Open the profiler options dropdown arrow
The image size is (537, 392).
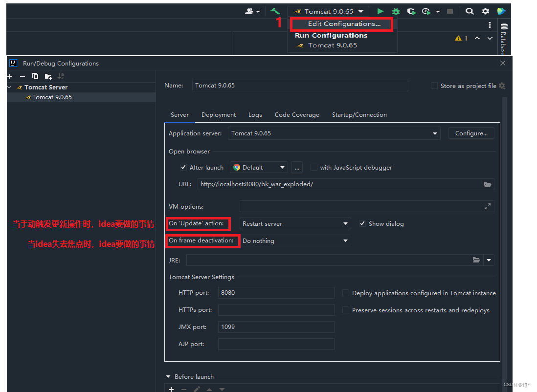click(438, 11)
